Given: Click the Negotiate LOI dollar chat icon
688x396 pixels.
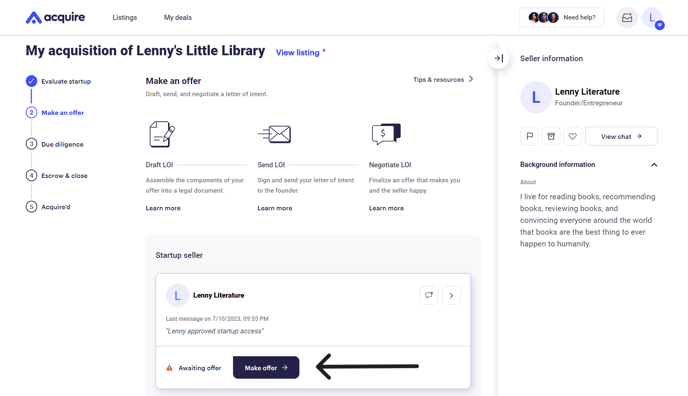Looking at the screenshot, I should (386, 134).
